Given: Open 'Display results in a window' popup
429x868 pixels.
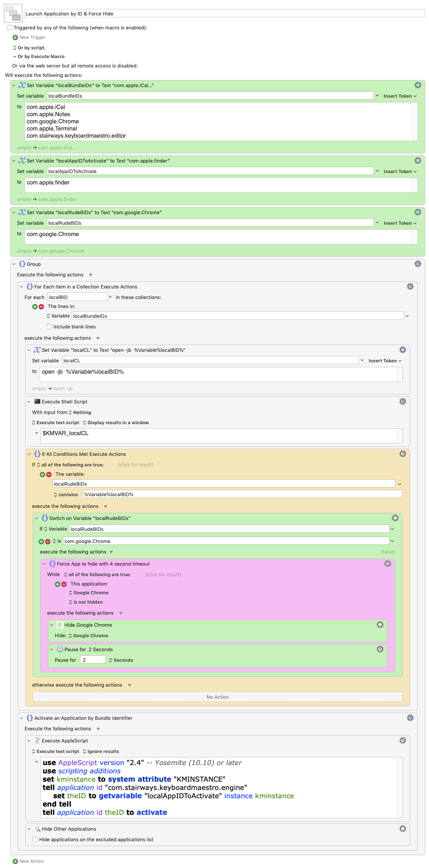Looking at the screenshot, I should tap(116, 423).
